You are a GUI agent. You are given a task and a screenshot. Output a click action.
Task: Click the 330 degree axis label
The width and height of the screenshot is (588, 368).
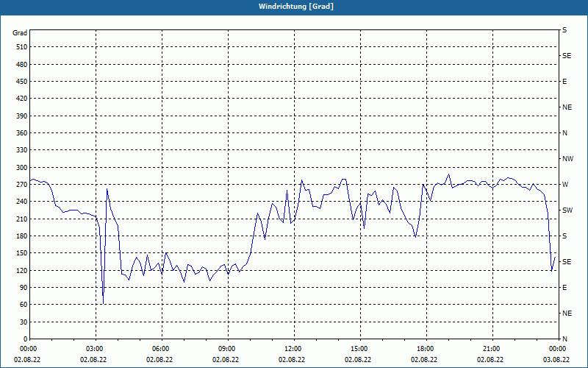click(x=22, y=150)
